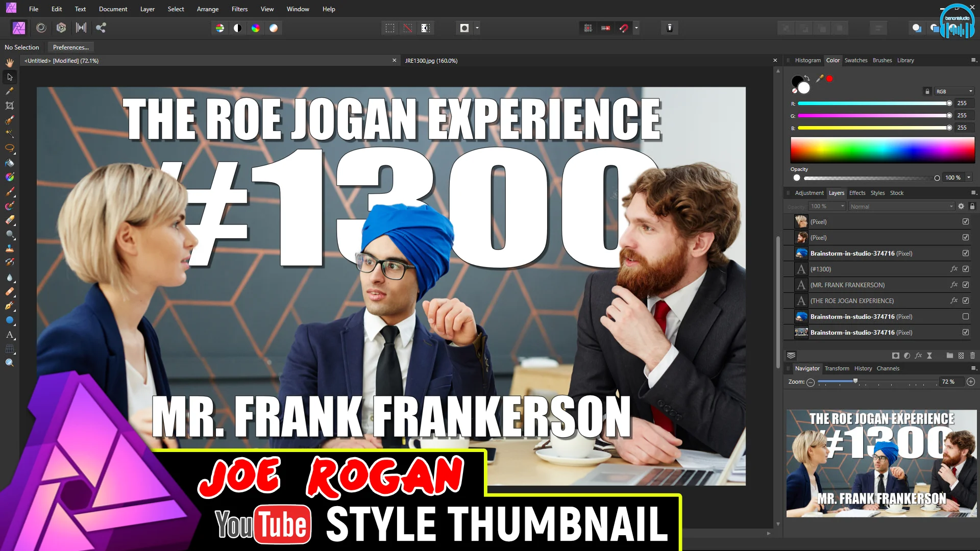This screenshot has width=980, height=551.
Task: Switch to Liquify Persona icon
Action: pyautogui.click(x=41, y=28)
